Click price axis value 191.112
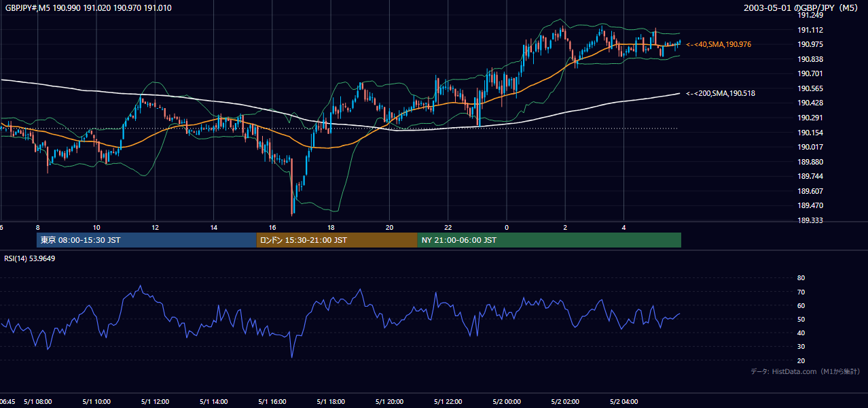 point(810,30)
